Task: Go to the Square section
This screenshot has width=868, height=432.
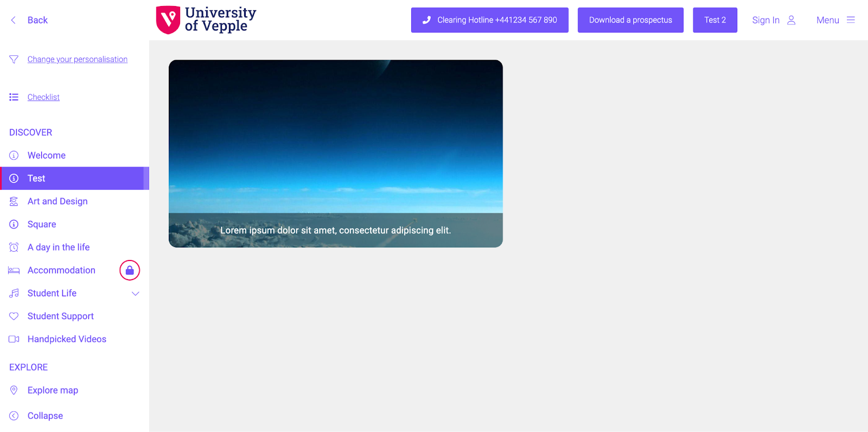Action: [x=42, y=224]
